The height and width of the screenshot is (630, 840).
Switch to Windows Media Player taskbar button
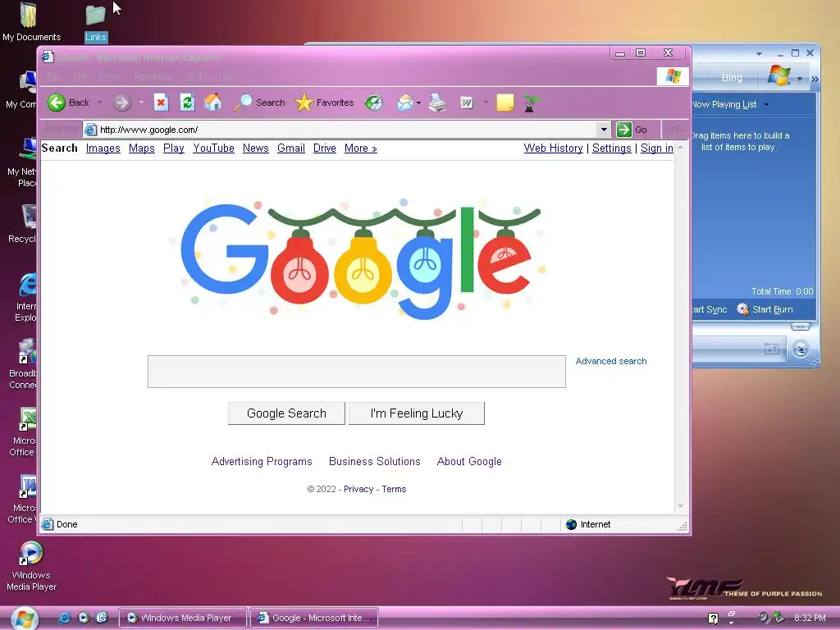click(x=182, y=618)
